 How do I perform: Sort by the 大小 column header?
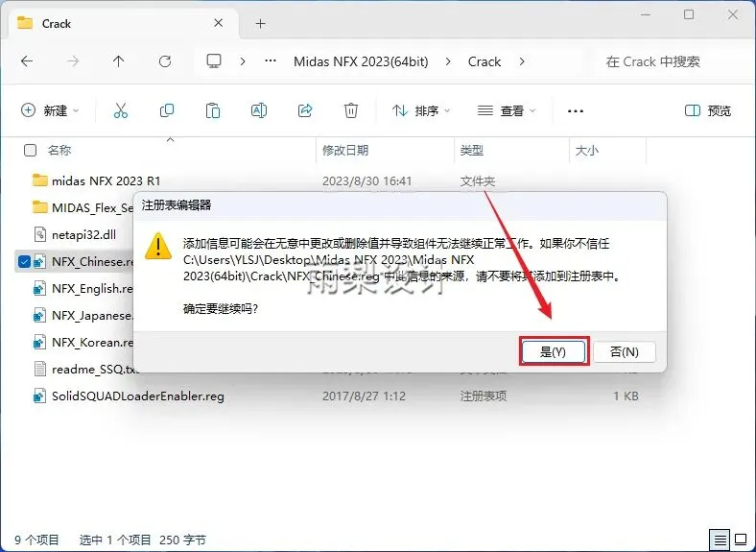[587, 151]
